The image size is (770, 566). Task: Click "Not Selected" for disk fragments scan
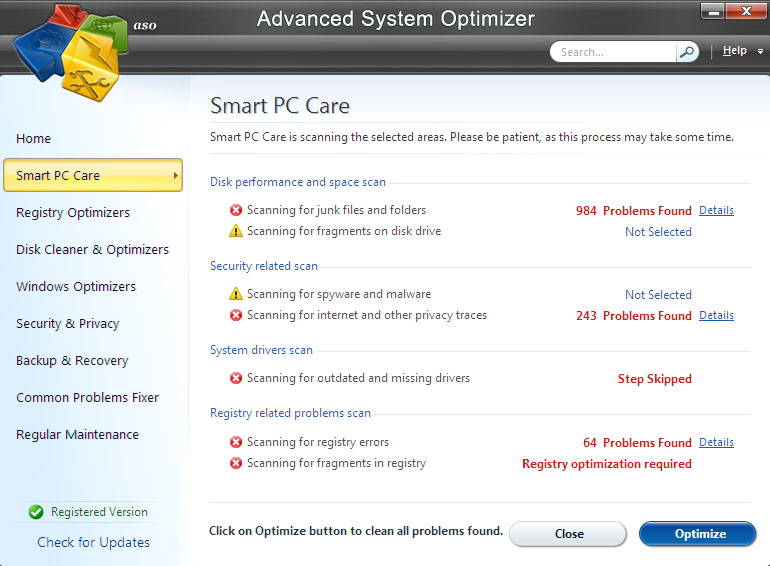pyautogui.click(x=658, y=232)
